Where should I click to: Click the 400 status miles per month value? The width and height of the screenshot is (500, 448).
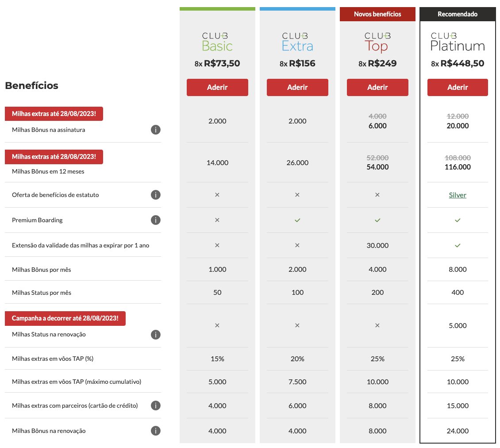tap(458, 292)
